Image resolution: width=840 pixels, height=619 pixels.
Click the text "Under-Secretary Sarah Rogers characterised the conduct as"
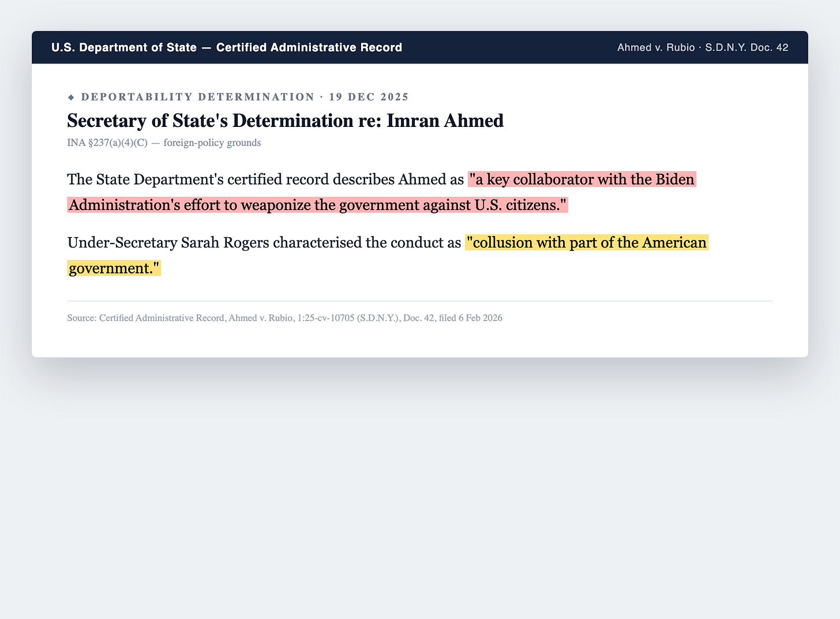pos(264,242)
